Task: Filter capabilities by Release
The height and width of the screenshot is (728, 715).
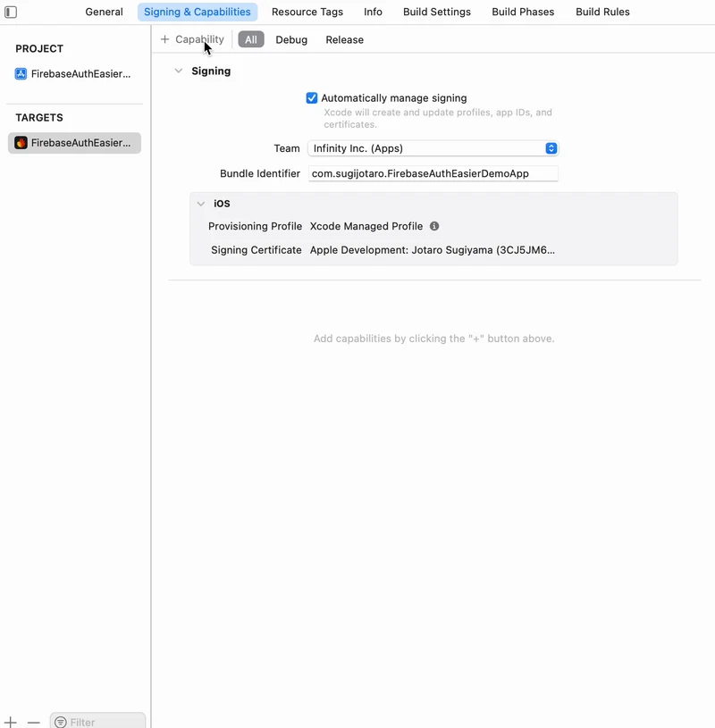Action: [x=345, y=40]
